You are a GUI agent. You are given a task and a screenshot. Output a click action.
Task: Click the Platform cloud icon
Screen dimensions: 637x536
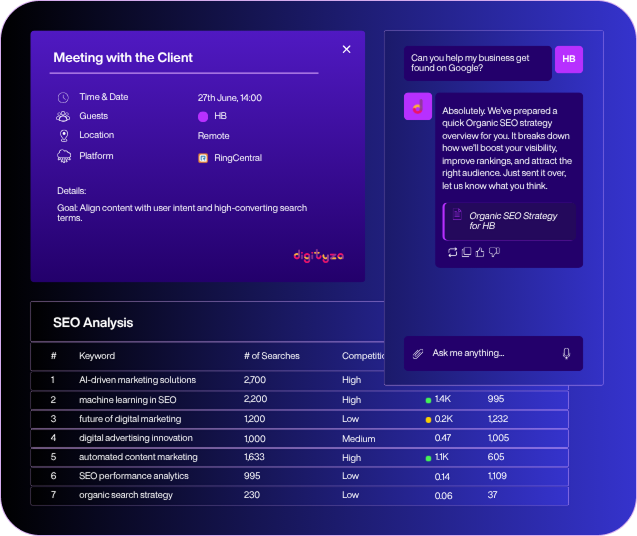pos(64,156)
